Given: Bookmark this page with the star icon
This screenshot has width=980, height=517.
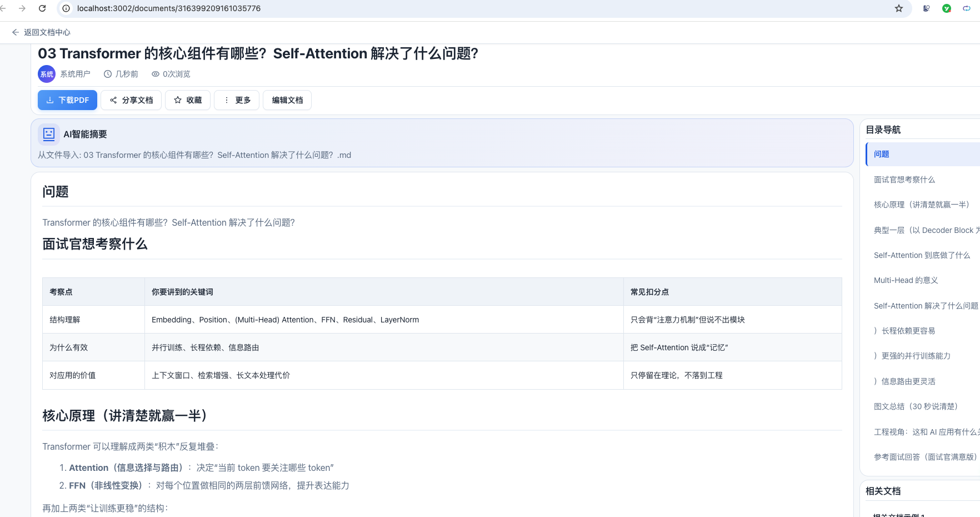Looking at the screenshot, I should (899, 8).
